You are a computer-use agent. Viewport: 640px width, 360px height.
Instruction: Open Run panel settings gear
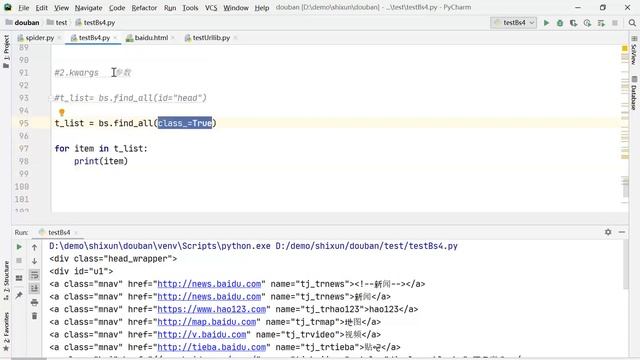pyautogui.click(x=608, y=232)
